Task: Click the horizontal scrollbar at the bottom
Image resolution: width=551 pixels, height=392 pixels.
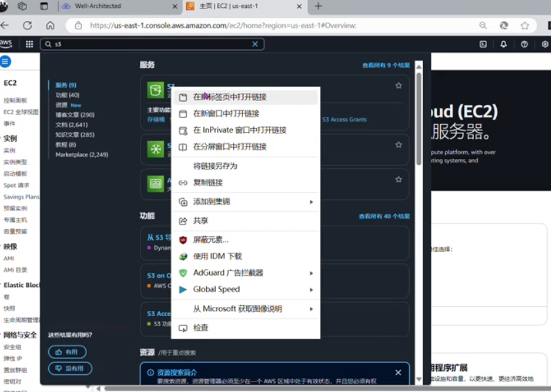Action: 327,389
